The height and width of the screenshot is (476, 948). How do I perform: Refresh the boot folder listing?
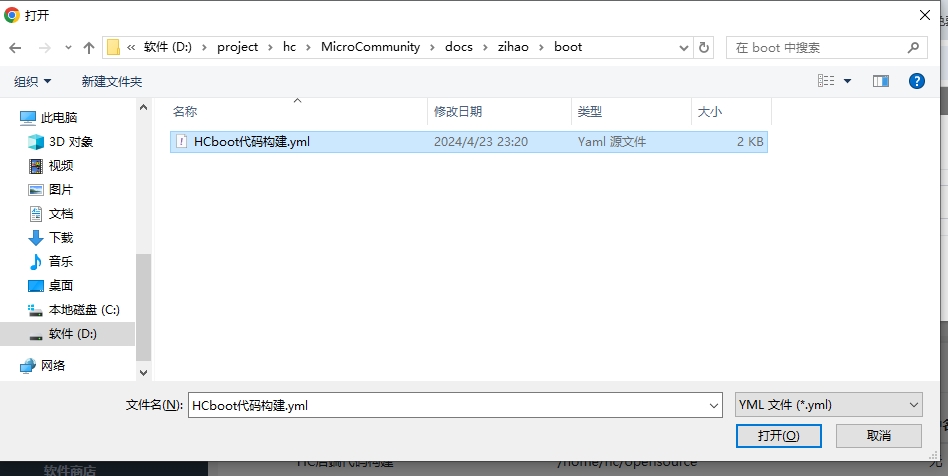705,47
